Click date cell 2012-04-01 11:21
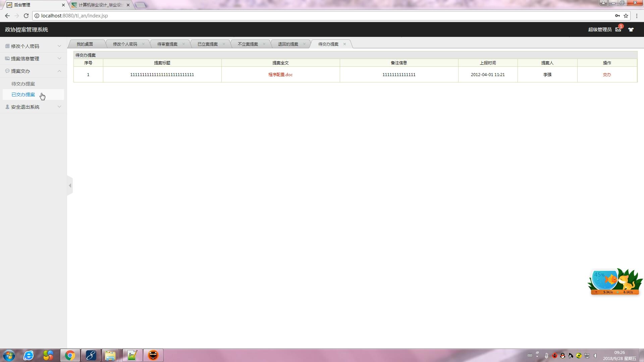 pyautogui.click(x=488, y=74)
